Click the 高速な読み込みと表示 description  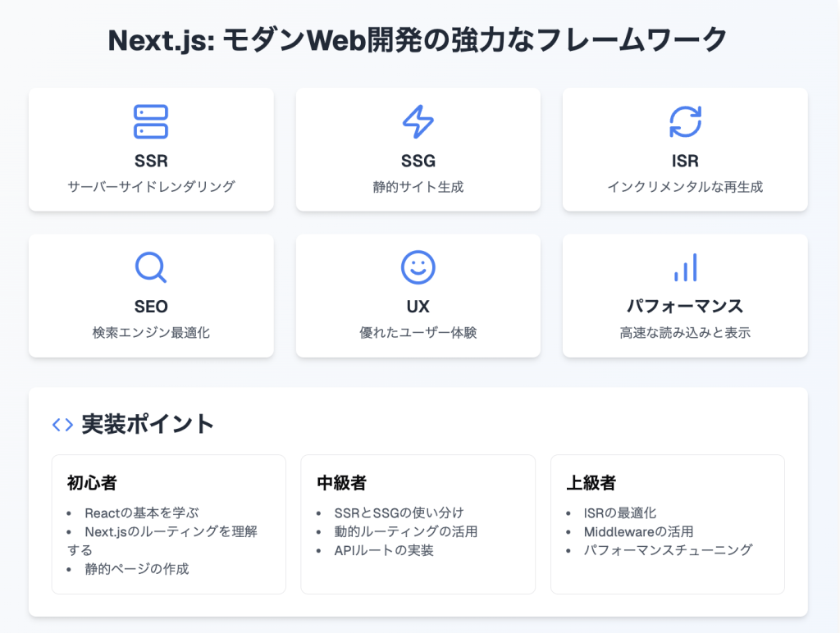(x=685, y=333)
